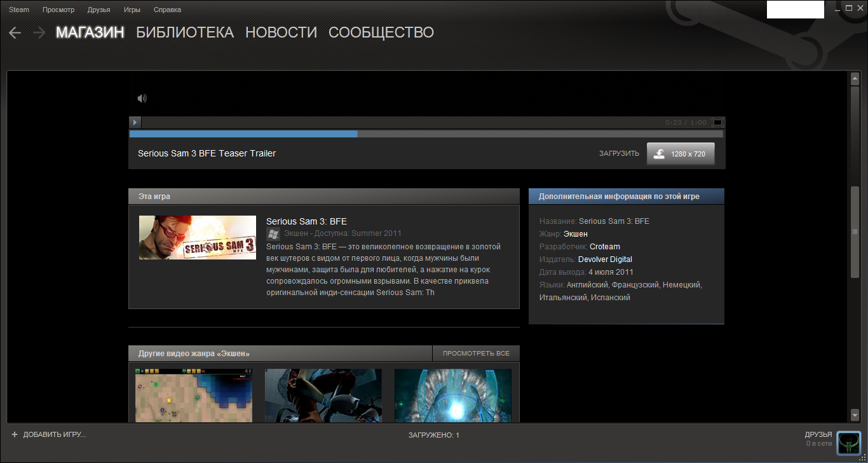
Task: Mute the trailer with the speaker icon
Action: pyautogui.click(x=142, y=98)
